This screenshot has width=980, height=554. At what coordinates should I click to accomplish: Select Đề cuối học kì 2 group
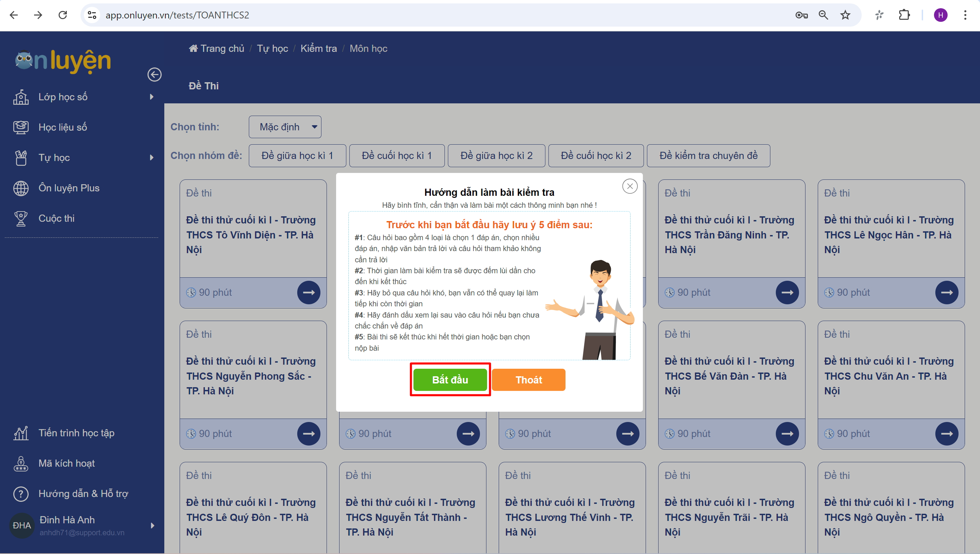(596, 156)
